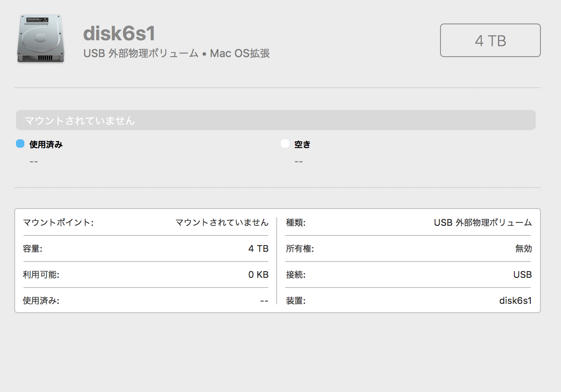This screenshot has height=392, width=561.
Task: Click the 4 TB capacity box
Action: click(x=490, y=40)
